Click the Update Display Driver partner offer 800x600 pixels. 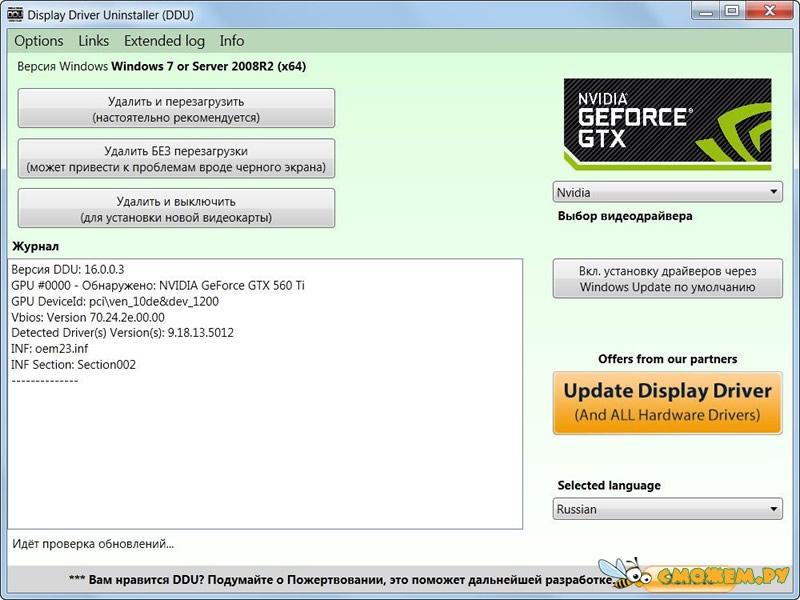point(667,403)
